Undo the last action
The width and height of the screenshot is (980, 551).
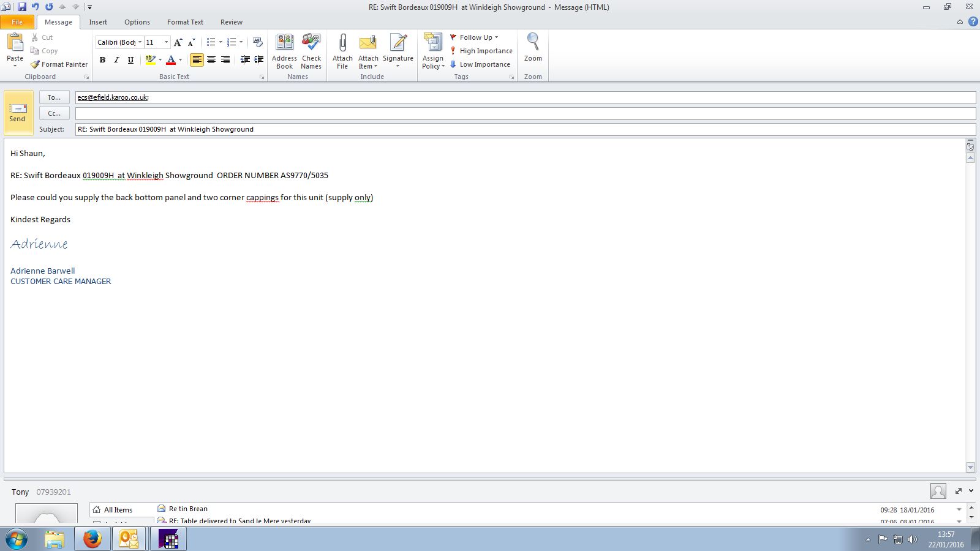36,7
